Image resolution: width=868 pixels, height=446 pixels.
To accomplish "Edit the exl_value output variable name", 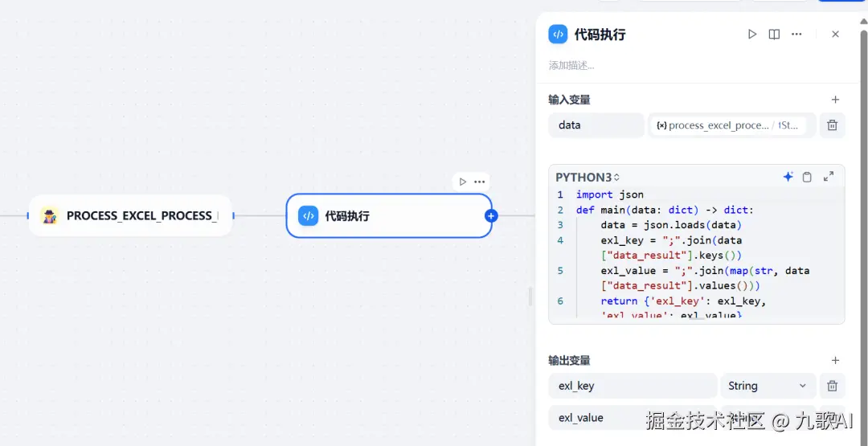I will [x=633, y=417].
